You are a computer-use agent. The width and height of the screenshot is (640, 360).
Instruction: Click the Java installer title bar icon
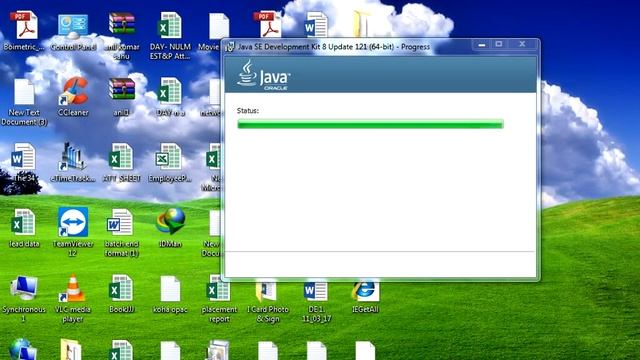[x=230, y=47]
